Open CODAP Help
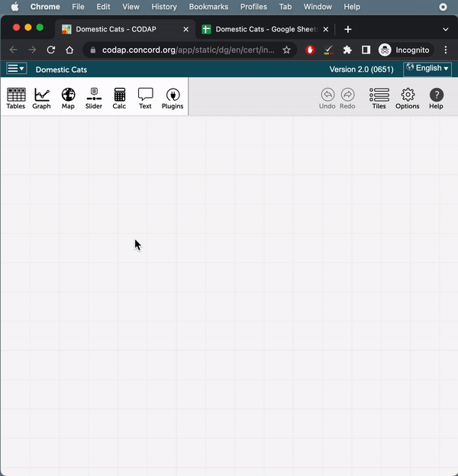Viewport: 458px width, 476px height. point(436,99)
